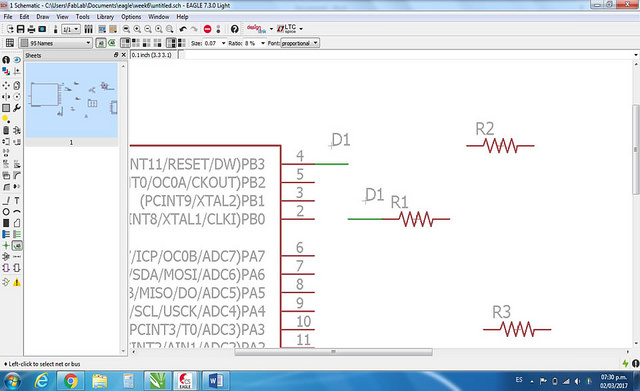Select the Text tool
This screenshot has width=640, height=391.
(x=17, y=200)
